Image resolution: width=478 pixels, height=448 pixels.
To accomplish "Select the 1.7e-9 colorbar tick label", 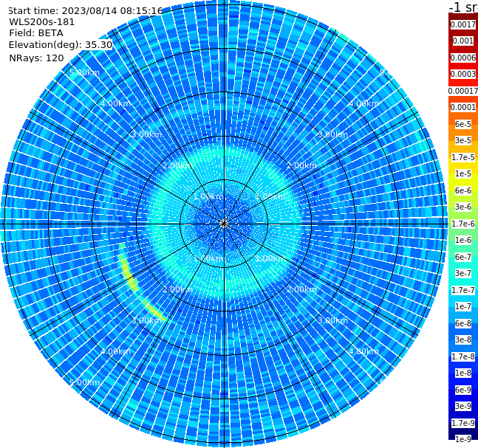I will tap(463, 423).
